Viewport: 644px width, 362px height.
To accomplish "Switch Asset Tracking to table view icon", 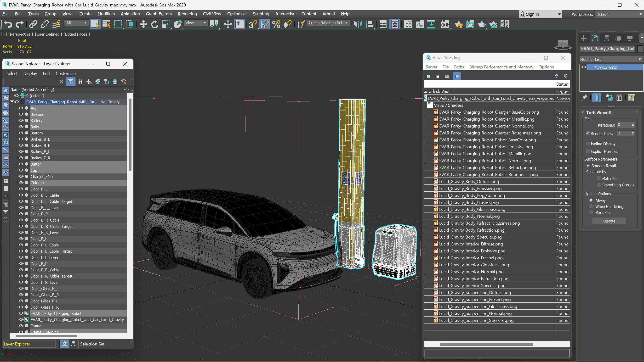I will point(457,76).
